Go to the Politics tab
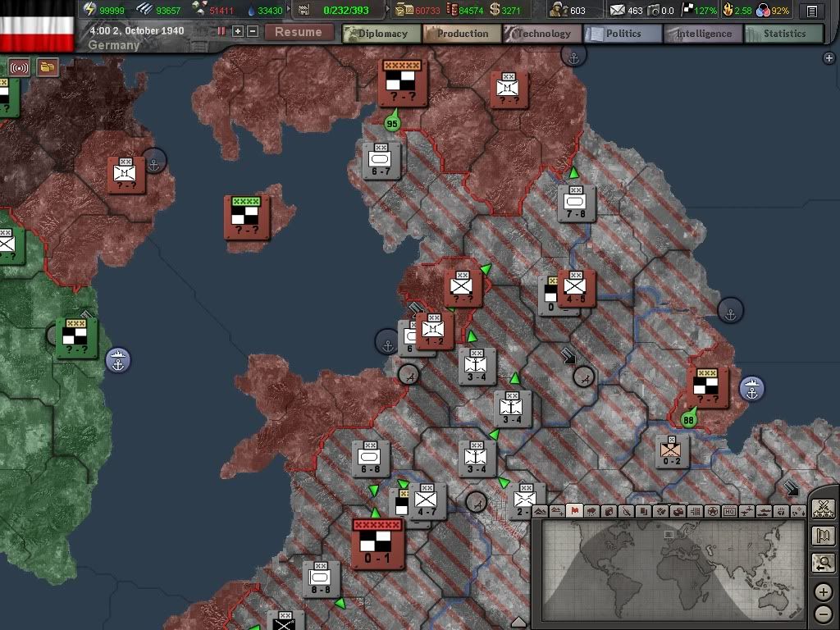This screenshot has width=840, height=630. 623,34
